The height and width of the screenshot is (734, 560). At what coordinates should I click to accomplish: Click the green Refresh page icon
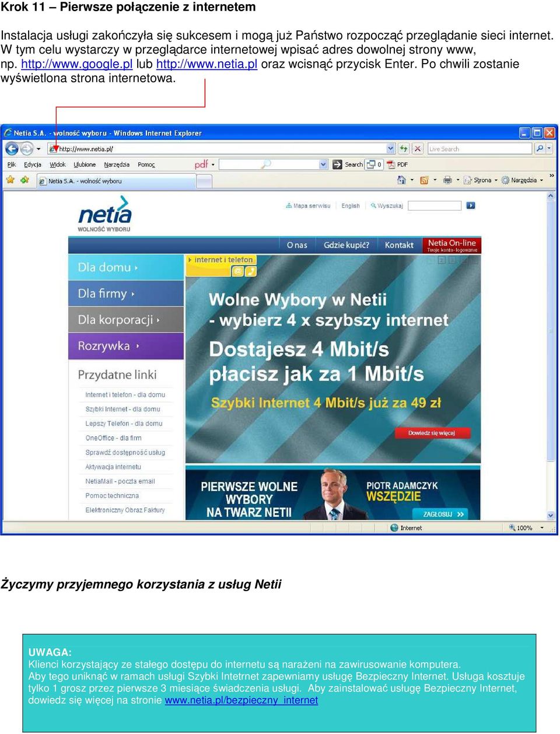tap(404, 149)
